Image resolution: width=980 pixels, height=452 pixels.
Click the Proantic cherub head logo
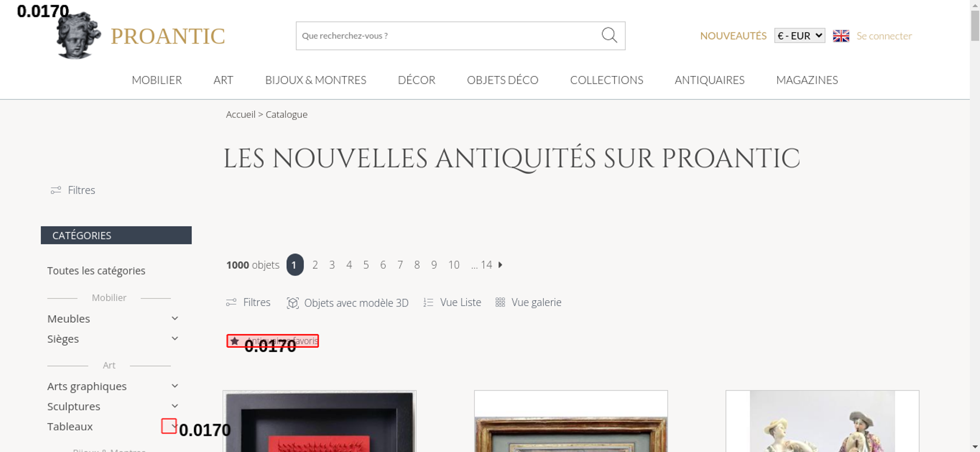tap(78, 36)
